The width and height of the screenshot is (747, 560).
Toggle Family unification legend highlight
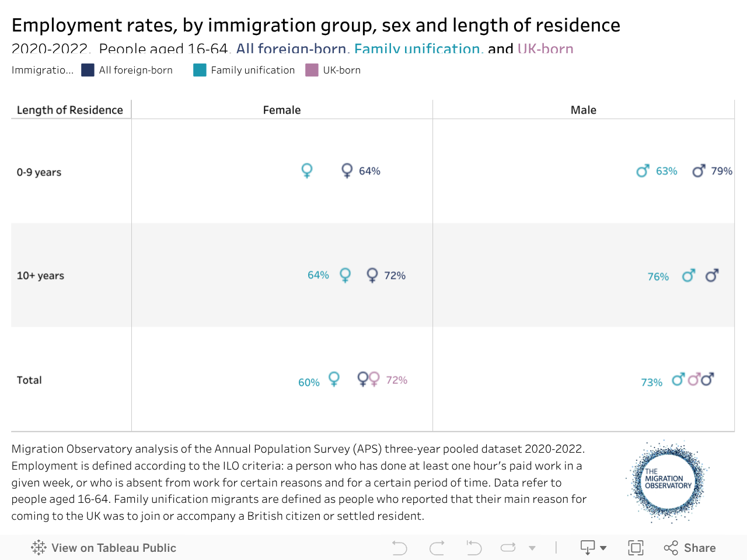(x=253, y=70)
